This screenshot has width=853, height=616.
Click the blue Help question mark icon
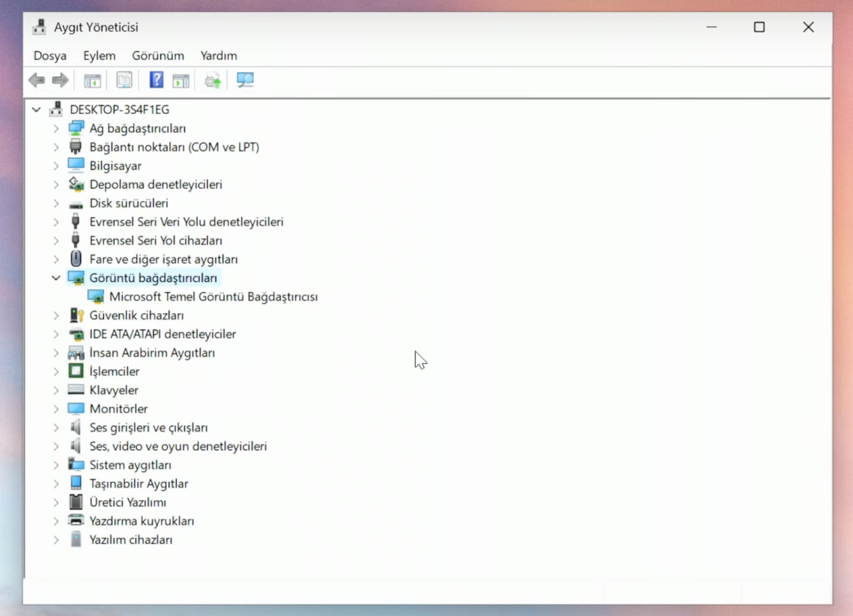(x=157, y=80)
